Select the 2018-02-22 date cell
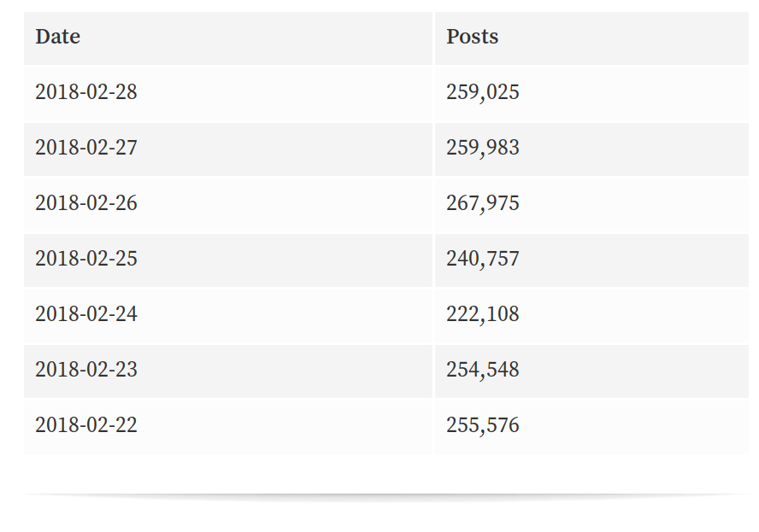 click(x=86, y=425)
